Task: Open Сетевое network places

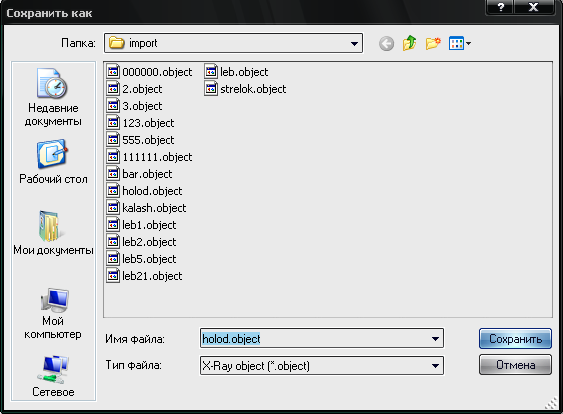Action: point(53,376)
